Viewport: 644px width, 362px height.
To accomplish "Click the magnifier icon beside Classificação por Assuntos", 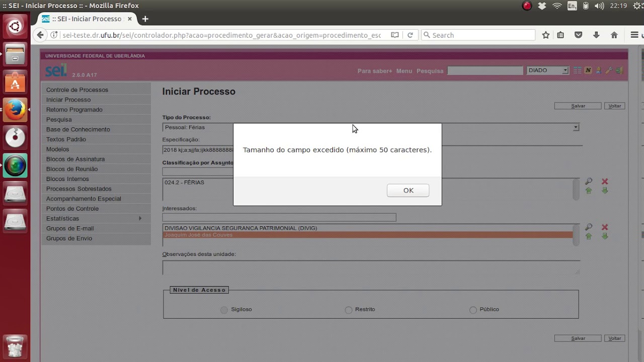I will (x=589, y=181).
